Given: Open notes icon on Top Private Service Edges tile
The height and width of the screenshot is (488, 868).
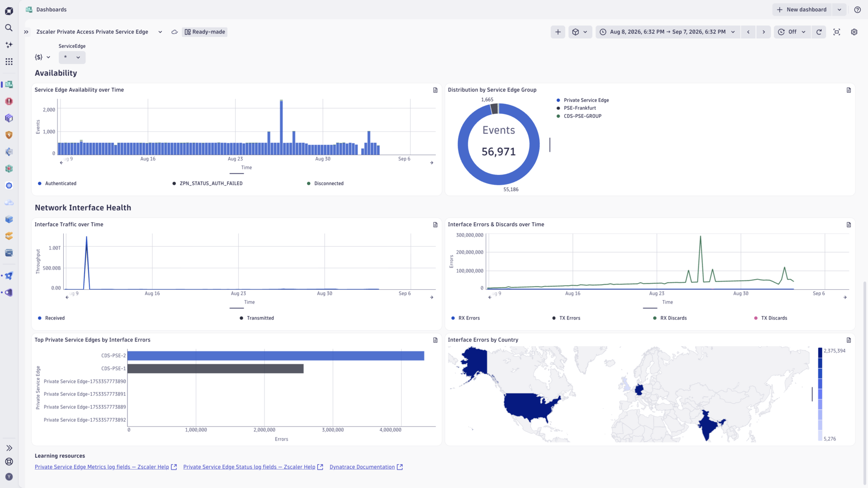Looking at the screenshot, I should 435,340.
